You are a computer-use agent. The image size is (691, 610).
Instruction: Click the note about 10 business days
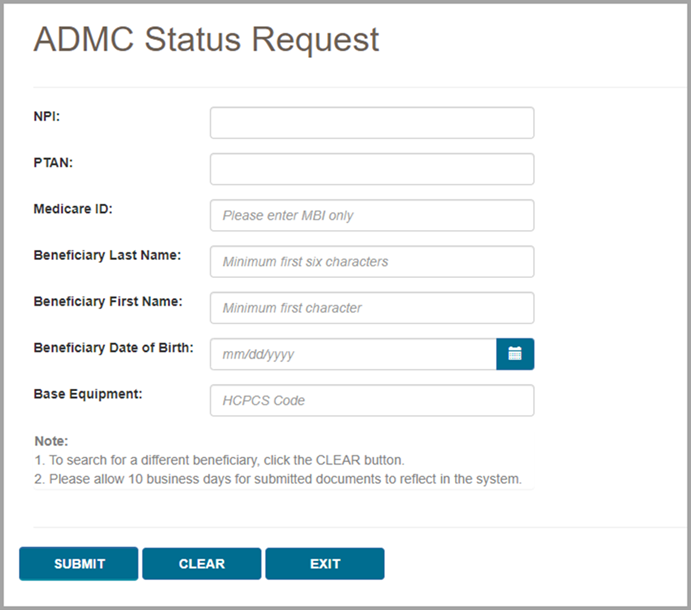[278, 479]
